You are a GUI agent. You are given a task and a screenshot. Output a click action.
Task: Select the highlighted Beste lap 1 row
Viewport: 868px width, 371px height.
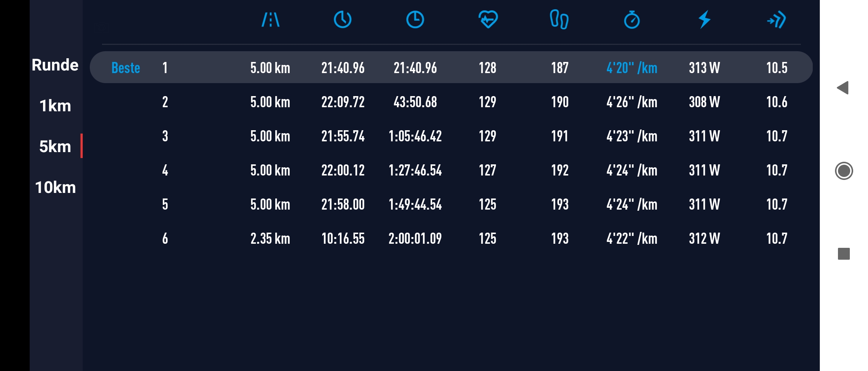click(451, 68)
